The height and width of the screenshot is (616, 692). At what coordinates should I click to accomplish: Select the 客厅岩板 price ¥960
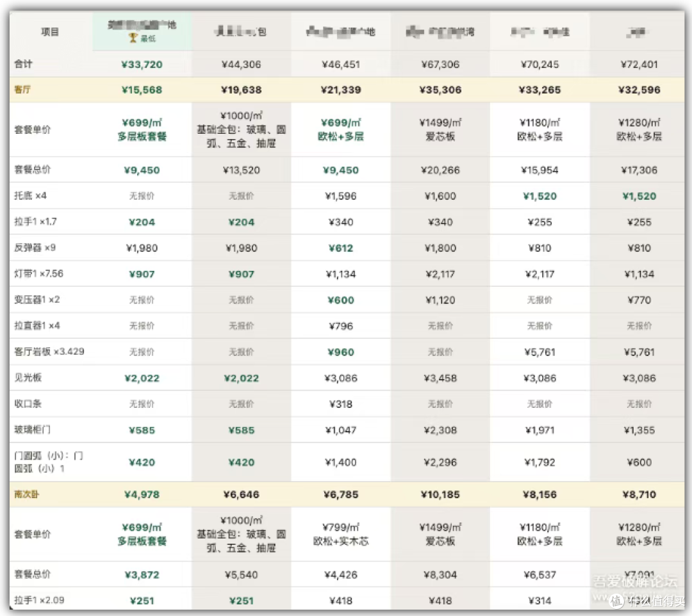coord(341,352)
